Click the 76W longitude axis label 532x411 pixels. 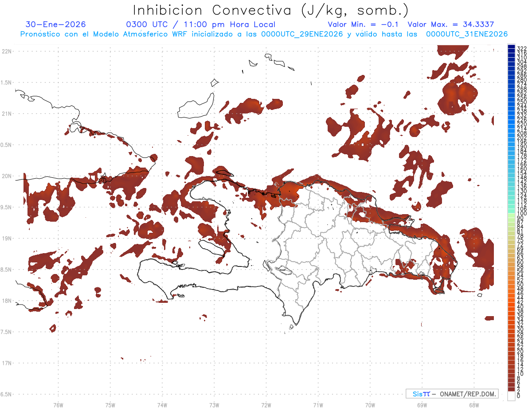tap(58, 404)
